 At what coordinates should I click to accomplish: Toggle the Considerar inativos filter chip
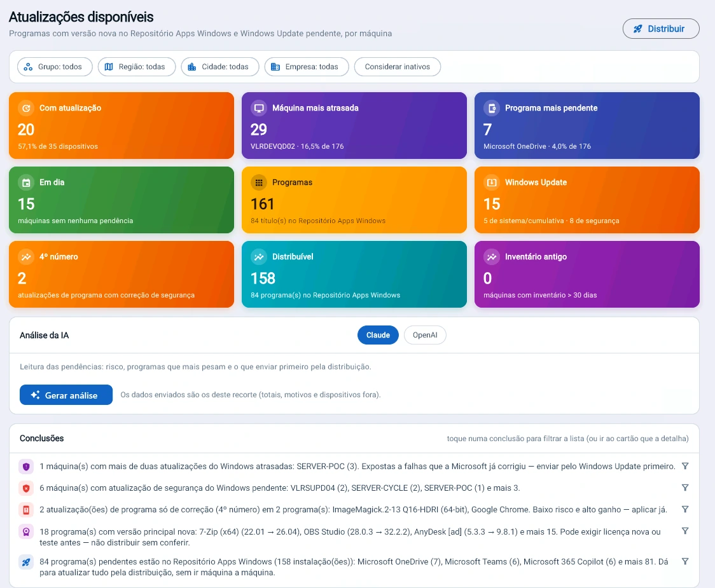coord(397,67)
